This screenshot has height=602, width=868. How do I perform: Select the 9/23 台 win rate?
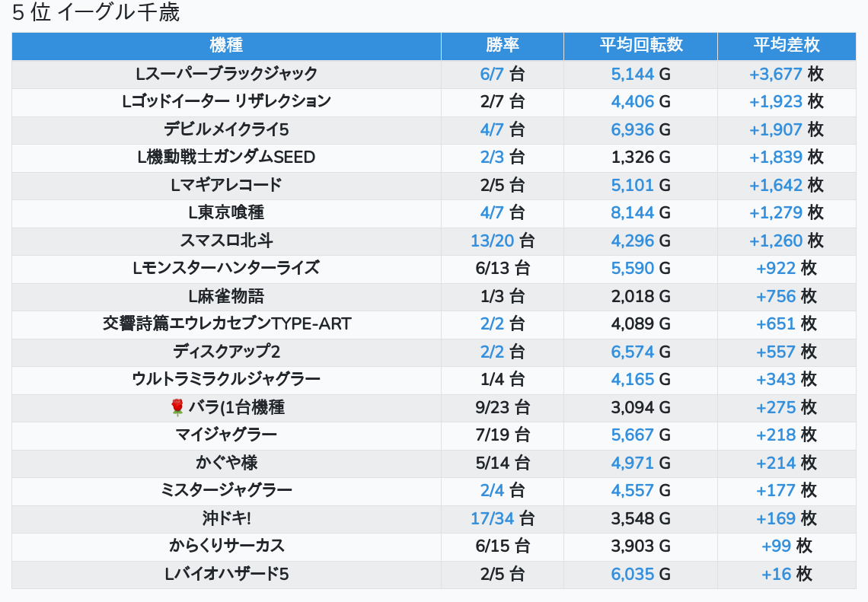click(502, 407)
